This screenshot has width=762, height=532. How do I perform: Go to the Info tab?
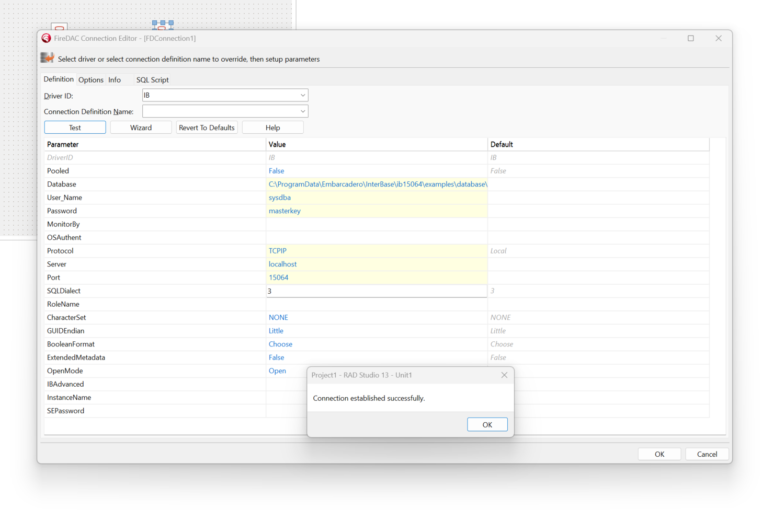point(115,80)
